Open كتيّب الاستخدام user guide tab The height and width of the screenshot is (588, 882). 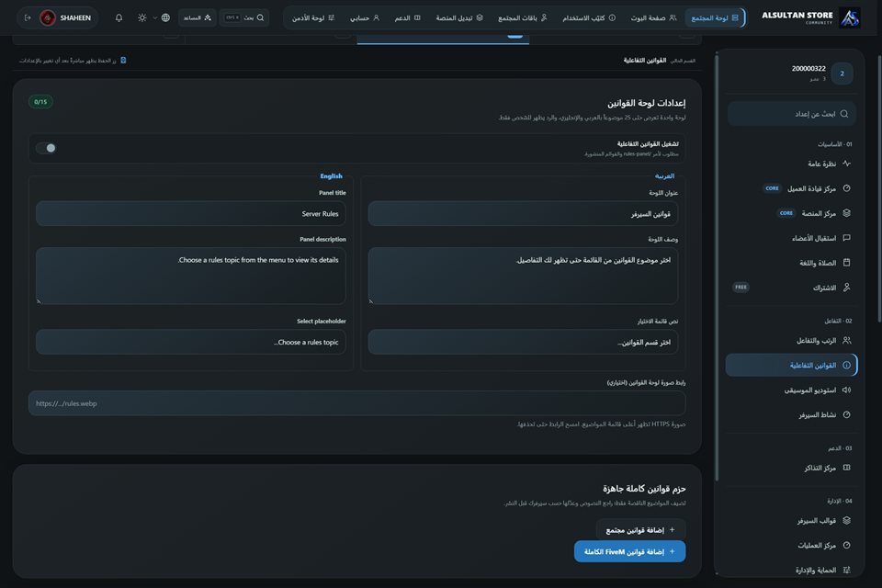coord(588,18)
